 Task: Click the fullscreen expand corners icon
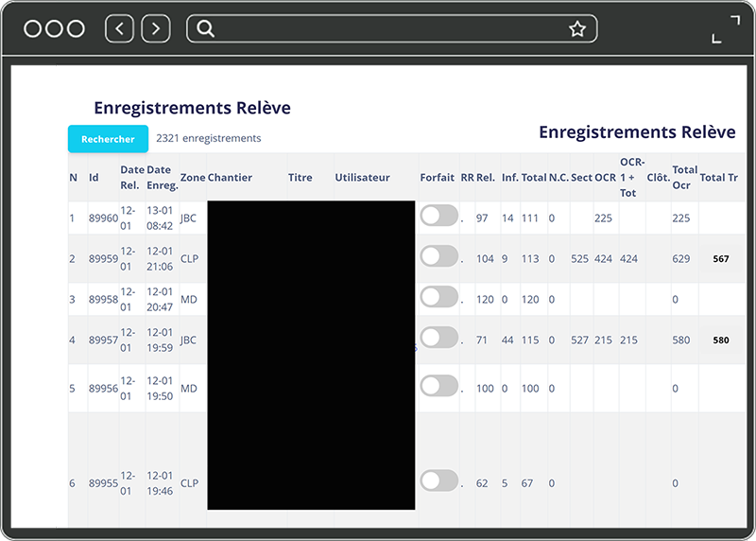(726, 29)
